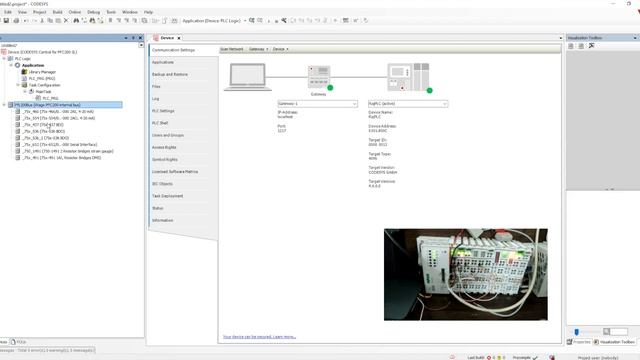
Task: Open the Online menu
Action: [x=75, y=12]
